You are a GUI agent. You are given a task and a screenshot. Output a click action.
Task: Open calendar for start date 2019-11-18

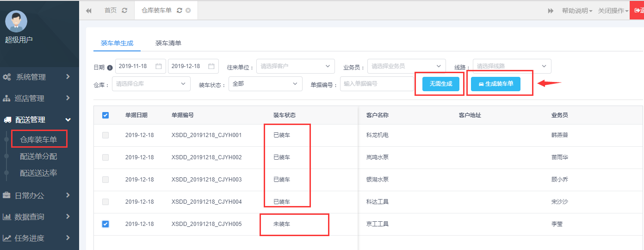click(x=158, y=66)
